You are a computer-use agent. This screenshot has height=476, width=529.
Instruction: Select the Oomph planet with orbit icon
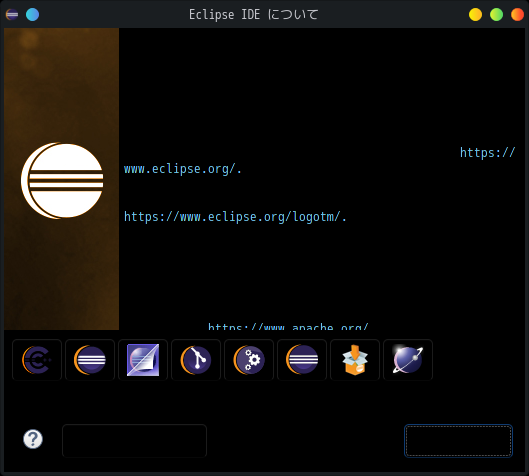pyautogui.click(x=408, y=360)
